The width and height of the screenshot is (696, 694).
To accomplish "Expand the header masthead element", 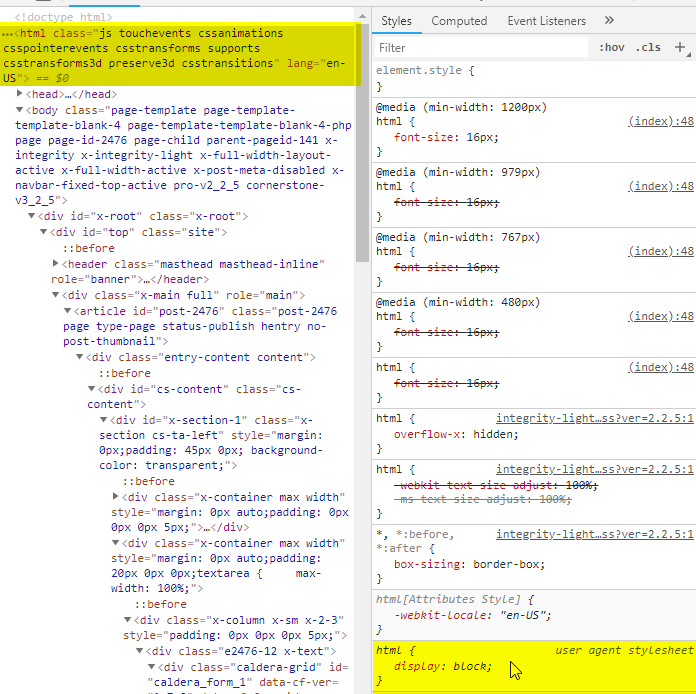I will point(56,264).
